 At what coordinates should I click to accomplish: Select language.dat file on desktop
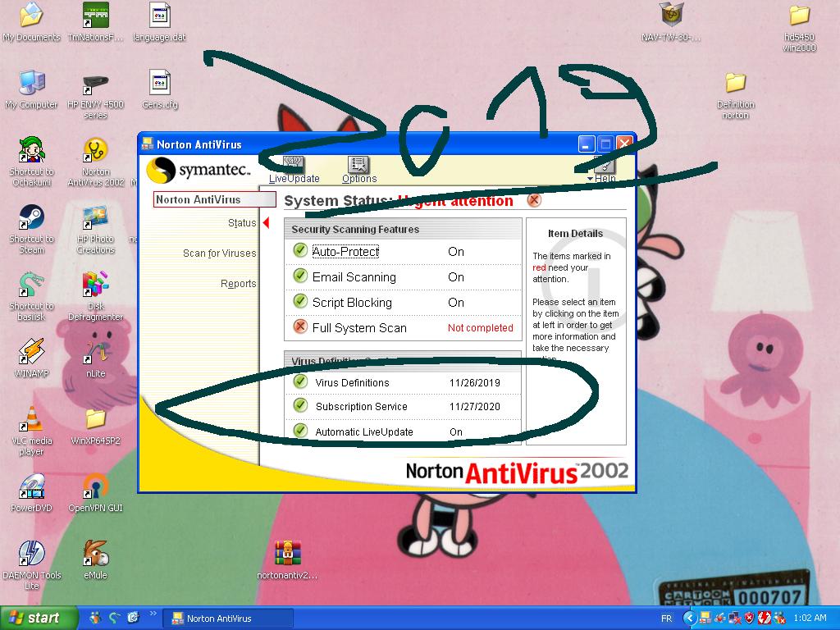coord(159,21)
